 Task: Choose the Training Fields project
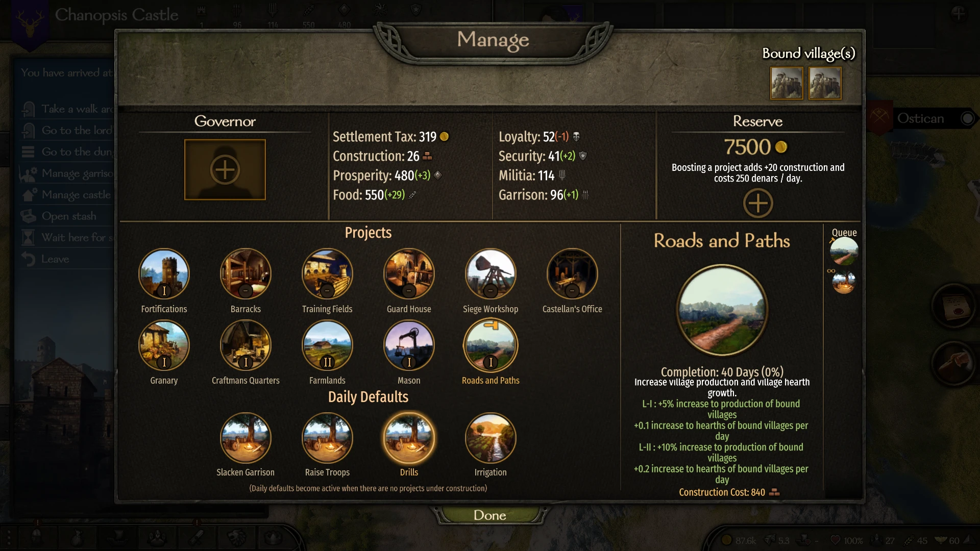click(327, 274)
